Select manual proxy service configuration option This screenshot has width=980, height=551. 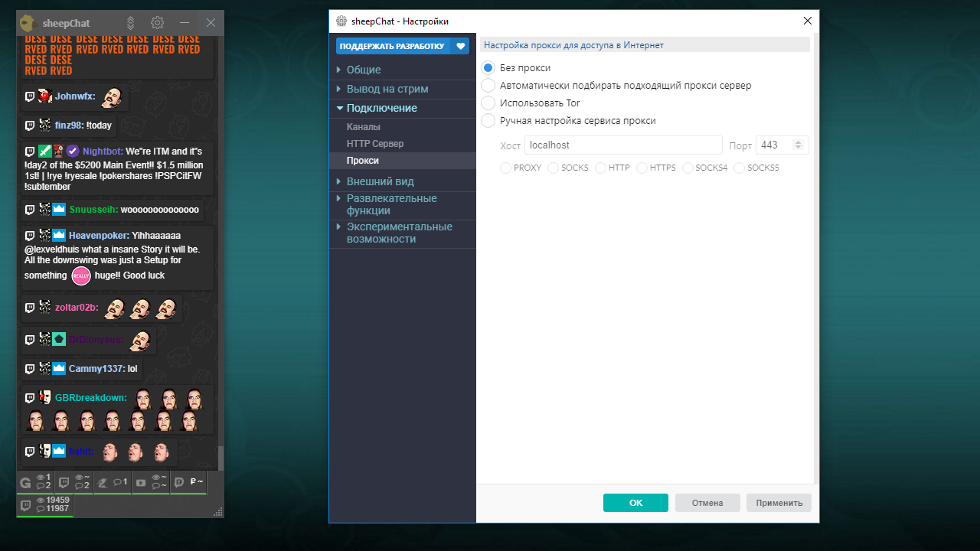coord(488,120)
